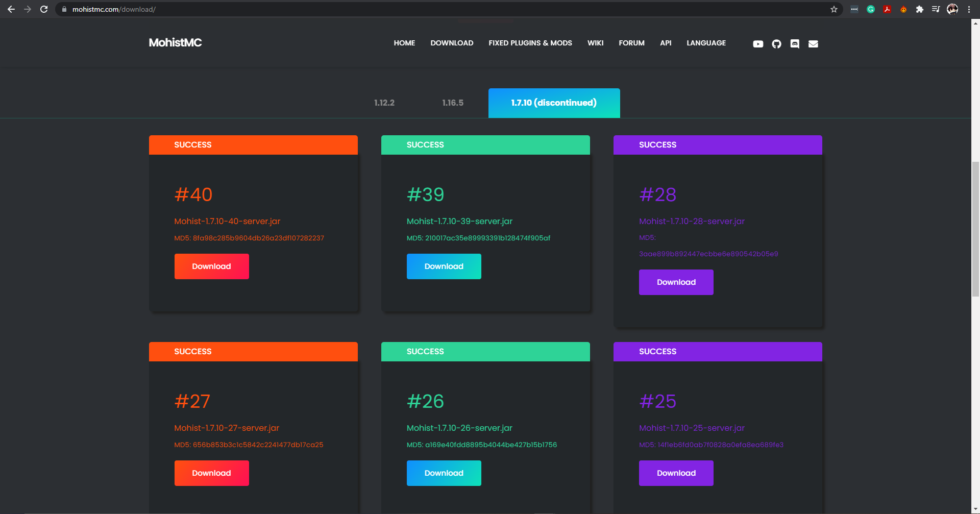Screen dimensions: 980x514
Task: Select the 1.7.10 (discontinued) tab
Action: [x=554, y=103]
